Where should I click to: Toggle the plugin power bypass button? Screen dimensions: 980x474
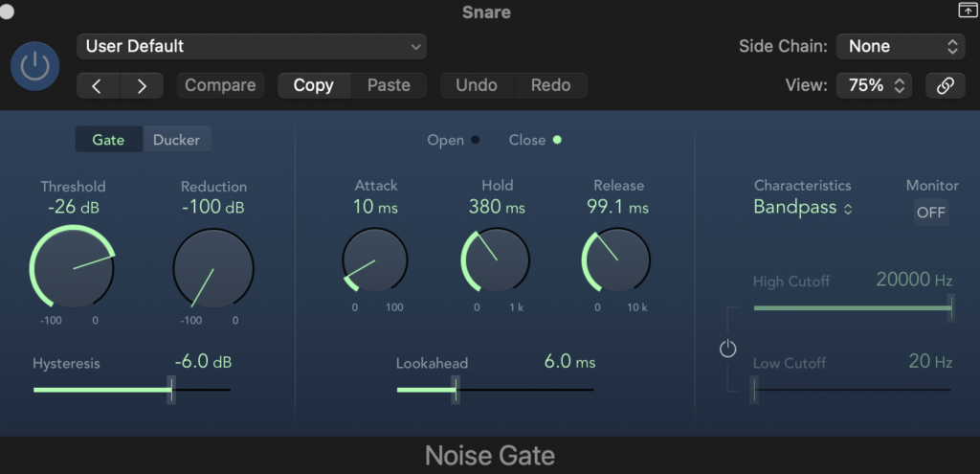pos(34,66)
